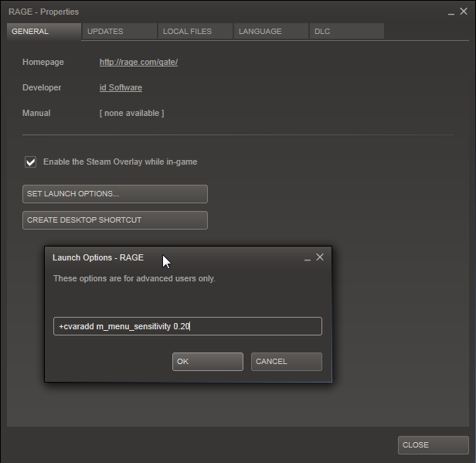476x463 pixels.
Task: Click the CLOSE button in Properties window
Action: pyautogui.click(x=433, y=445)
